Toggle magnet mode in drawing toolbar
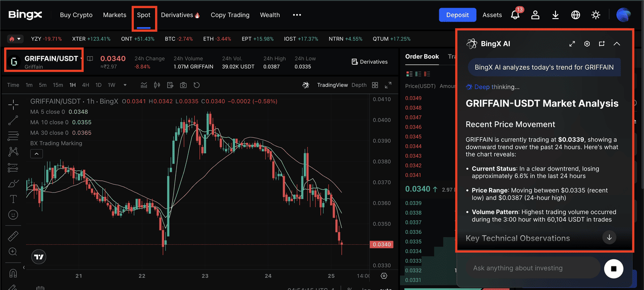The image size is (644, 290). point(14,273)
